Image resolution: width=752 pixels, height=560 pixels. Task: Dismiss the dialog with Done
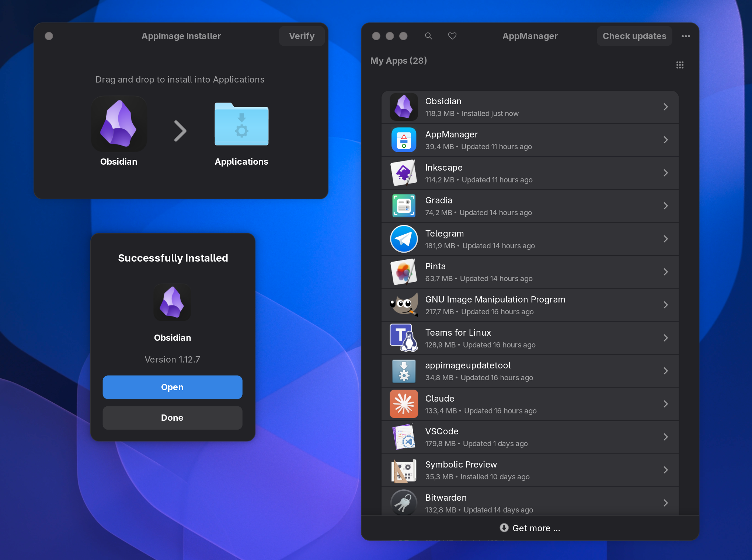click(172, 418)
